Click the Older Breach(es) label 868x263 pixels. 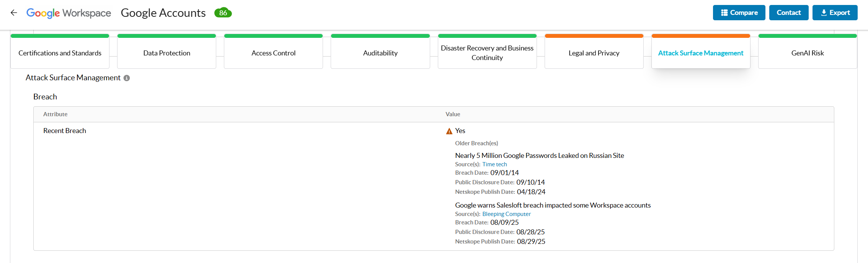click(476, 143)
